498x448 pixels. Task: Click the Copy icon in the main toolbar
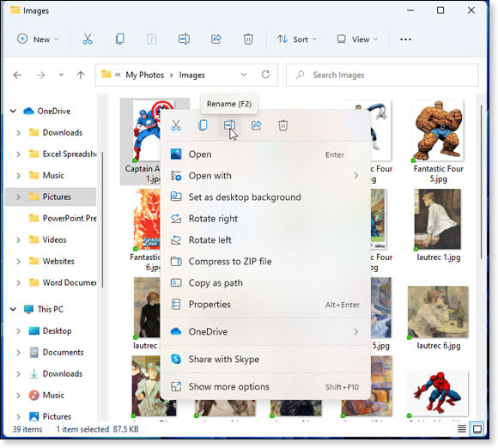(x=119, y=39)
